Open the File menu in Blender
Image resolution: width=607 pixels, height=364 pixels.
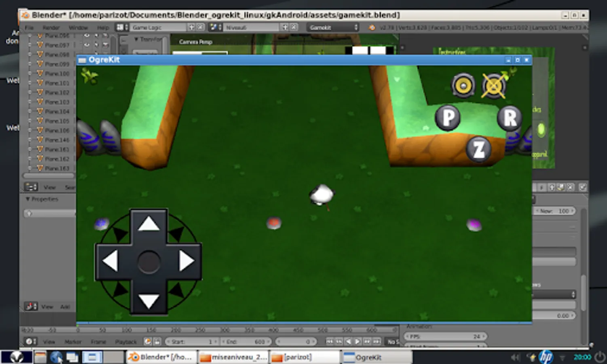[x=30, y=28]
